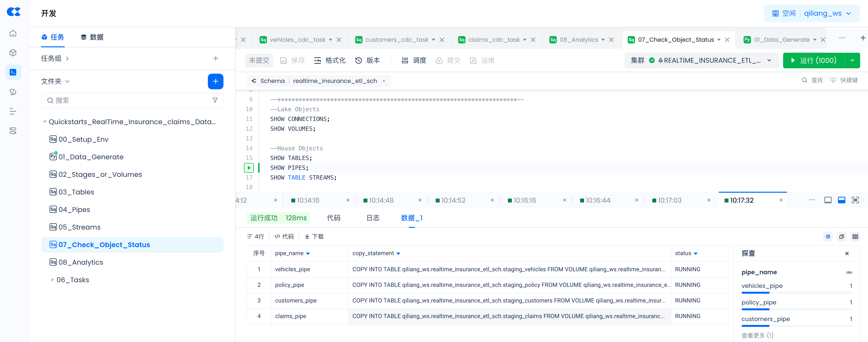Switch results panel to half-height layout
The width and height of the screenshot is (868, 342).
tap(841, 200)
